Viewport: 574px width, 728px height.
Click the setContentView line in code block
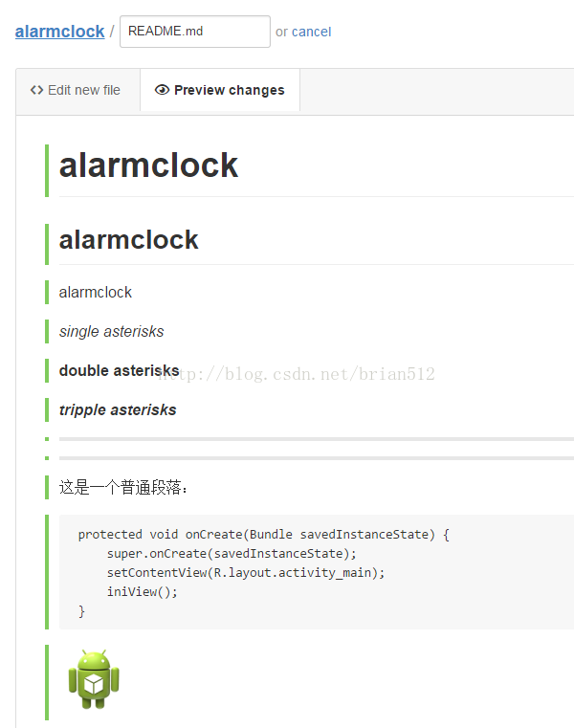pos(246,572)
